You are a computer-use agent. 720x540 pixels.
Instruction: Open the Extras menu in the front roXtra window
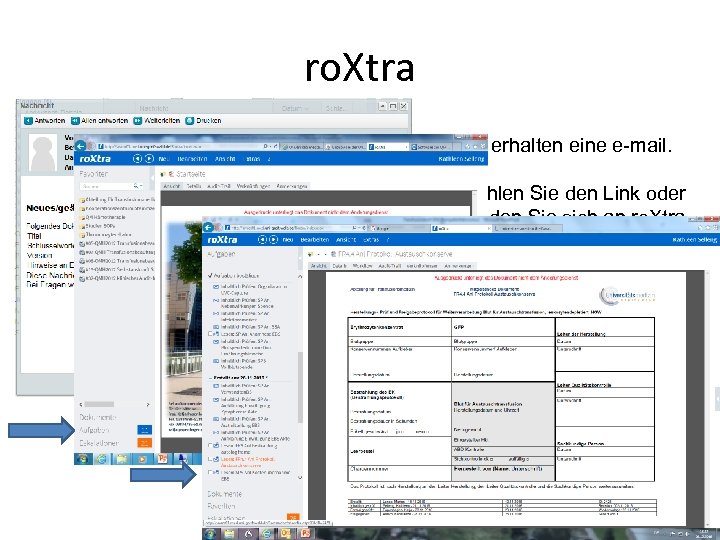(x=371, y=240)
